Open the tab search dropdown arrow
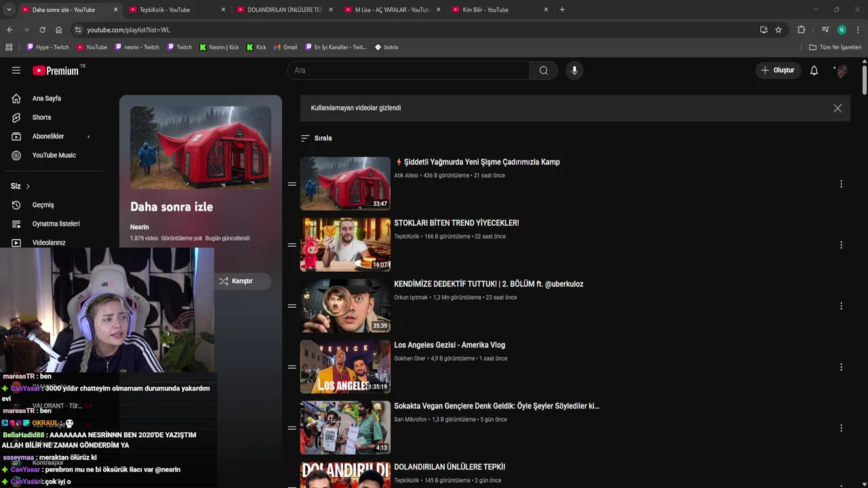 [x=9, y=9]
